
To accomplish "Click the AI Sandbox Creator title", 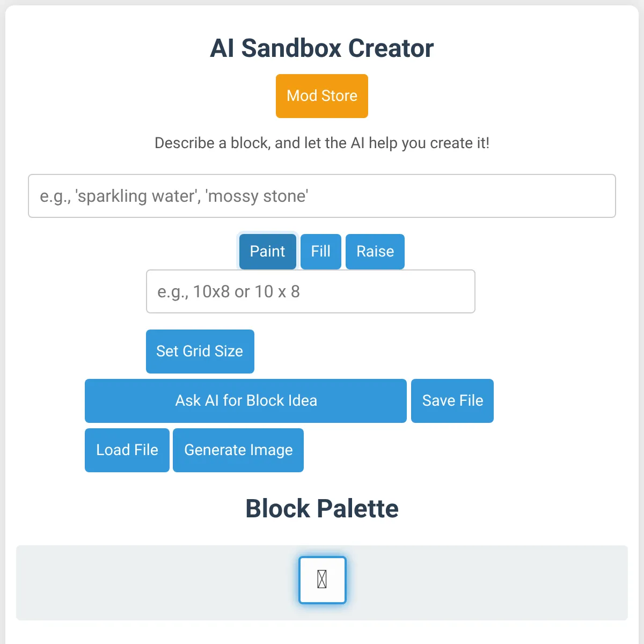I will [x=321, y=48].
